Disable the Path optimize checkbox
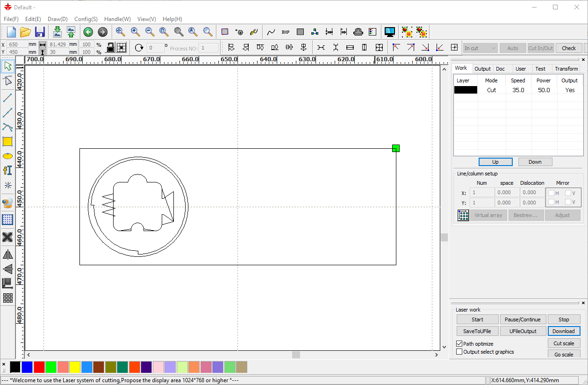Screen dimensions: 588x385 [459, 344]
